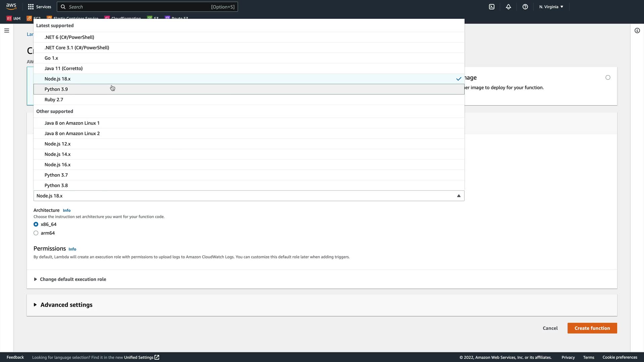Image resolution: width=644 pixels, height=362 pixels.
Task: Collapse the Node.js 18.x runtime dropdown
Action: [249, 196]
